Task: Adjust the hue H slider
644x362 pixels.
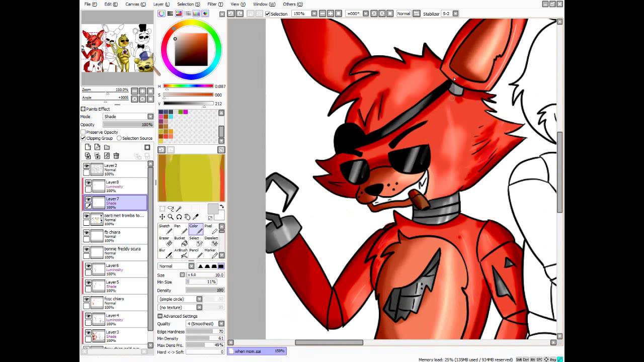Action: pyautogui.click(x=188, y=86)
